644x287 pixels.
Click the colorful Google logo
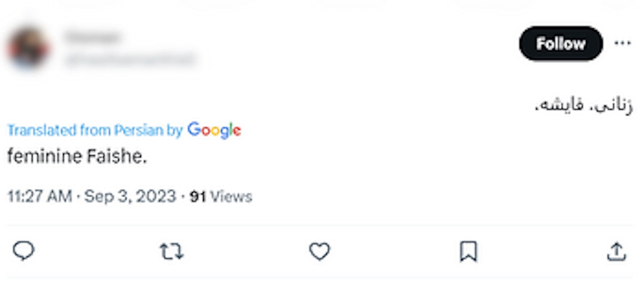coord(214,130)
